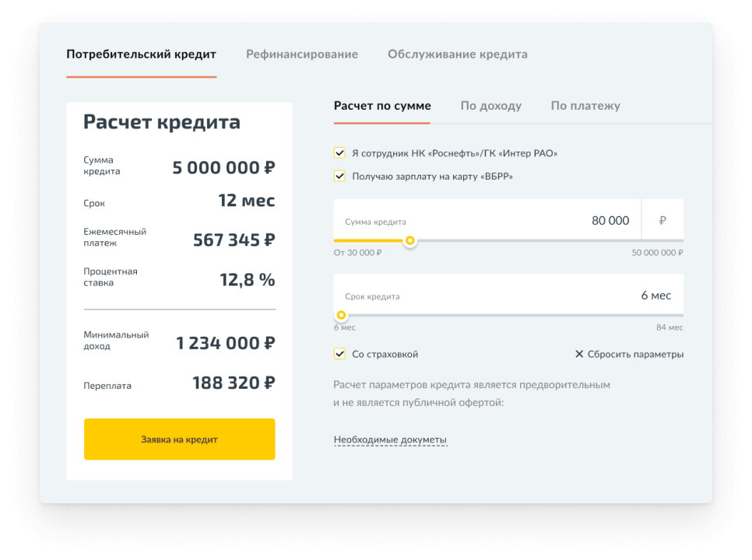Click the ruble sign in loan amount field

coord(662,220)
